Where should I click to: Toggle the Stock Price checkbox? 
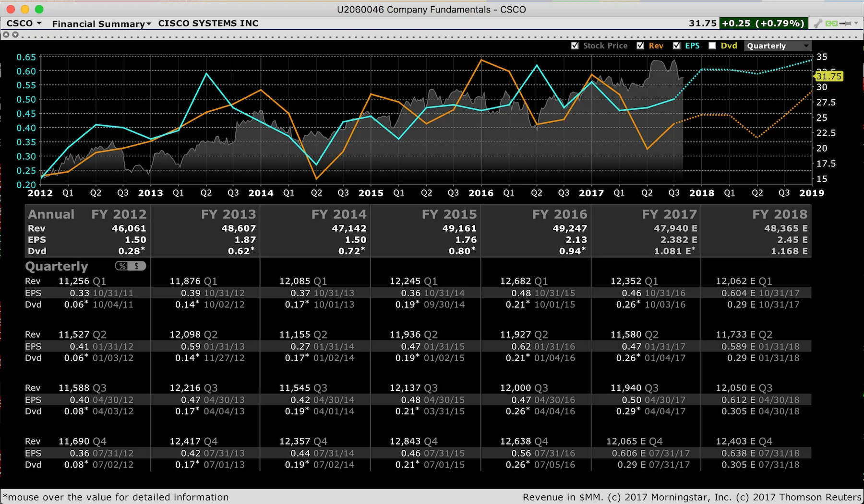575,46
